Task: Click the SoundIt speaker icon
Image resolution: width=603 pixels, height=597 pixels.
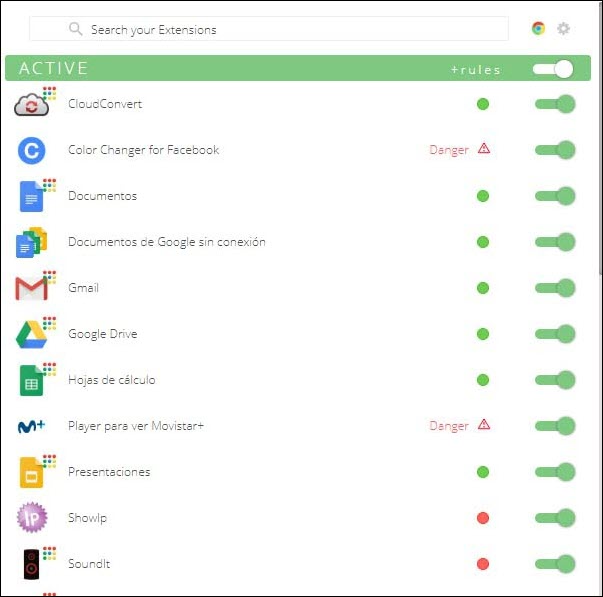Action: coord(32,564)
